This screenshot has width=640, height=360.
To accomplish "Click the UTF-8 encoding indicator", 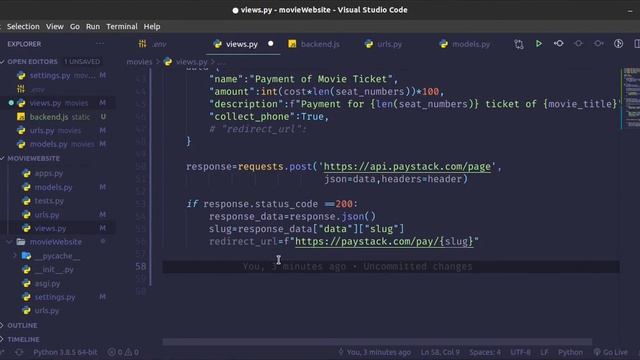I will coord(520,352).
